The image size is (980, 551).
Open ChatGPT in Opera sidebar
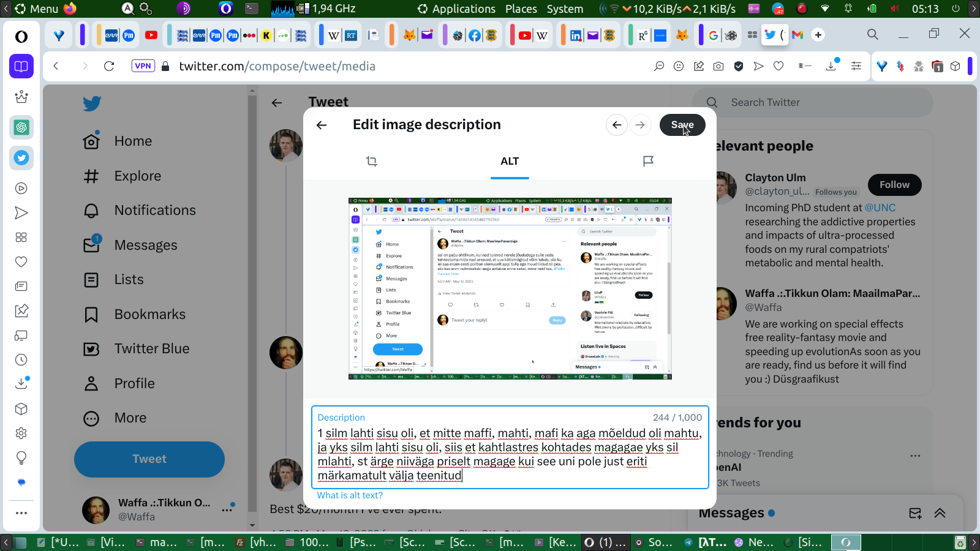(21, 127)
